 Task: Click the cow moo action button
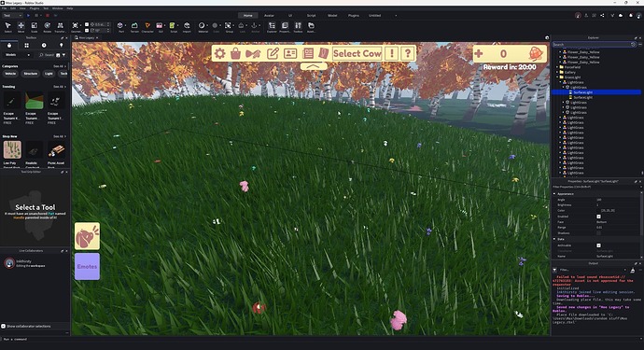tap(87, 236)
